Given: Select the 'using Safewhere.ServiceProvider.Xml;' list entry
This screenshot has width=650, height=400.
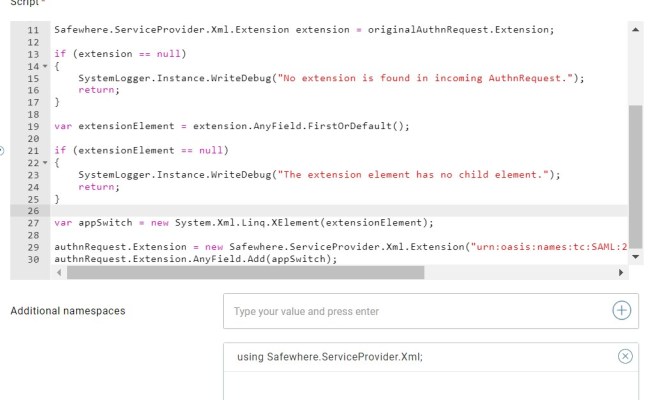Looking at the screenshot, I should pos(431,357).
